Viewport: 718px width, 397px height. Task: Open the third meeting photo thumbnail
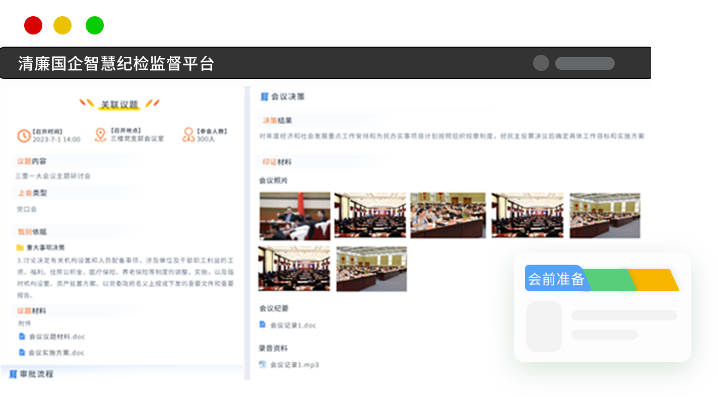[448, 215]
